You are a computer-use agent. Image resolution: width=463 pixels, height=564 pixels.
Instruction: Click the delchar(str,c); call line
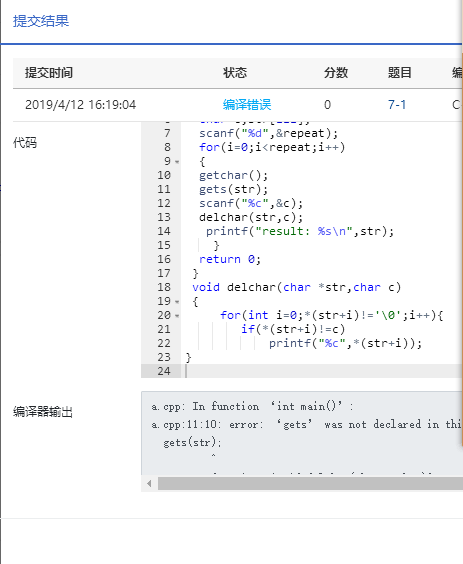[251, 217]
